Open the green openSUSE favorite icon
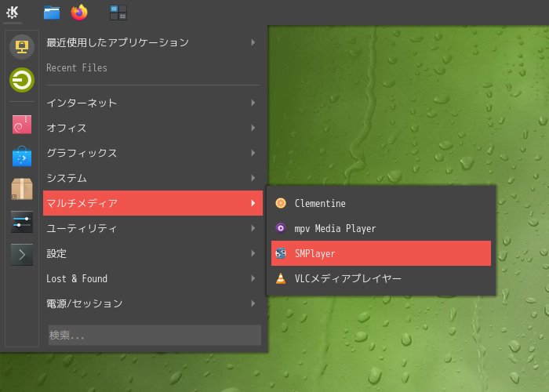 point(22,80)
